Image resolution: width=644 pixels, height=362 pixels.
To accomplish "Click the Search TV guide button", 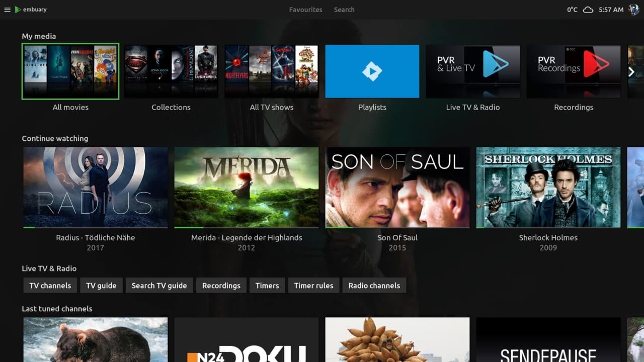I will coord(159,286).
